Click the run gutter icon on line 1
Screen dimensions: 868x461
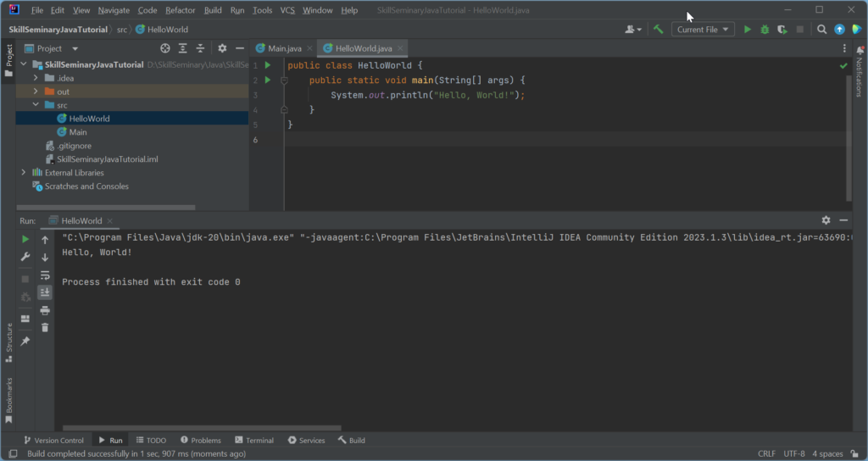pos(268,65)
